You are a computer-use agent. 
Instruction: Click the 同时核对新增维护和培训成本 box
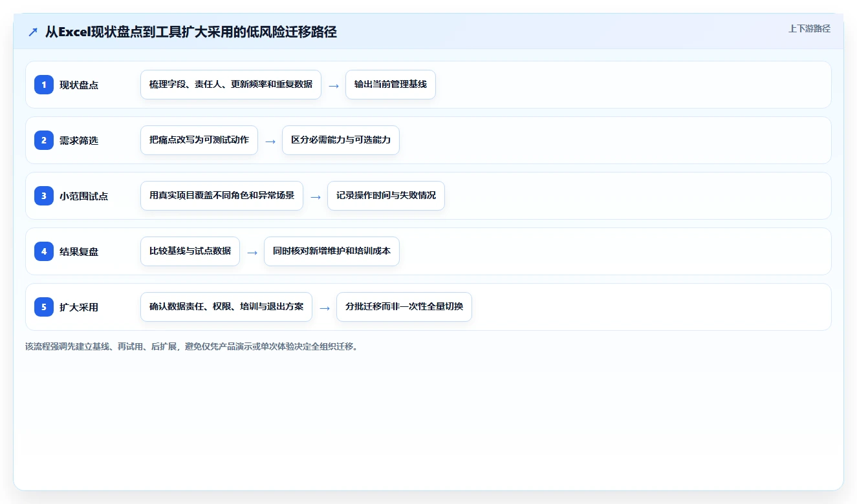pyautogui.click(x=332, y=251)
